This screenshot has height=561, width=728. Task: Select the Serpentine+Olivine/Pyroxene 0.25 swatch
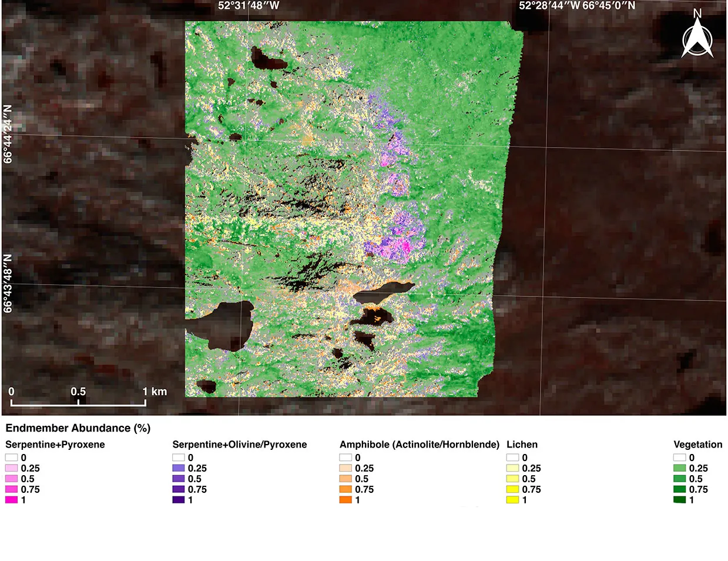click(x=179, y=468)
